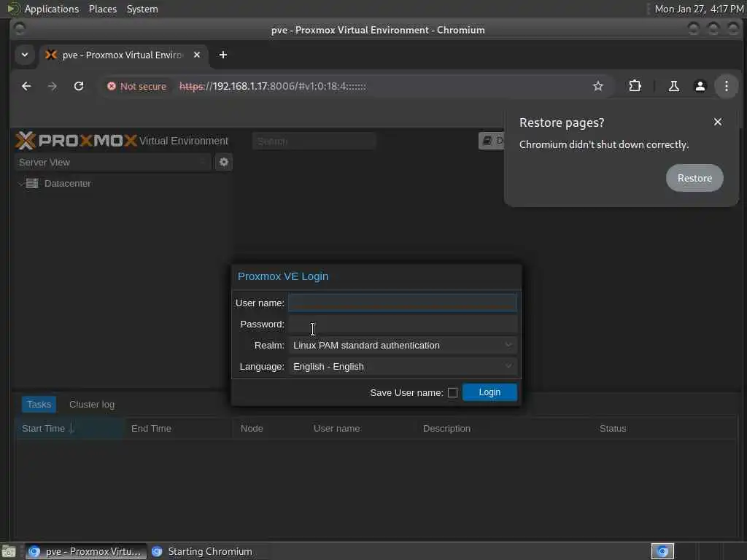Sort by Node column header
Viewport: 747px width, 560px height.
[270, 429]
